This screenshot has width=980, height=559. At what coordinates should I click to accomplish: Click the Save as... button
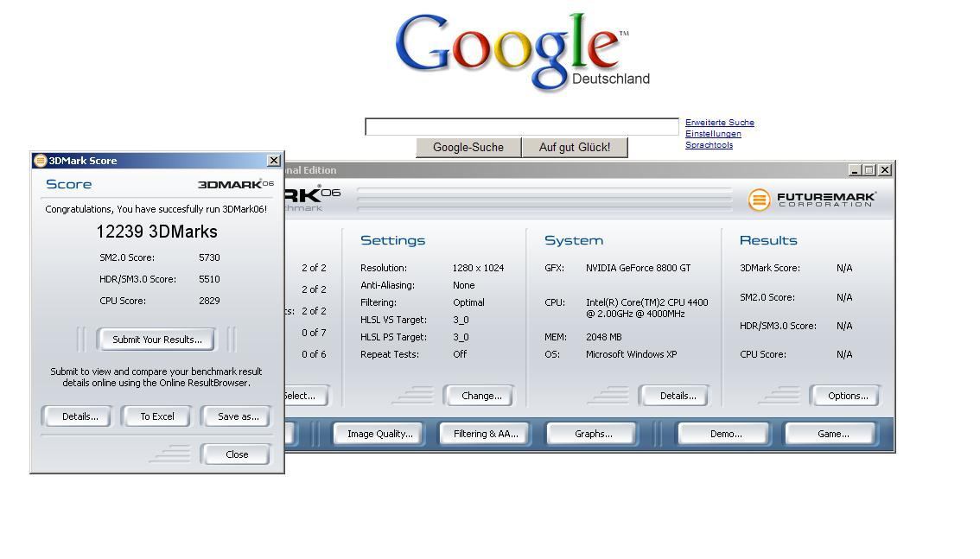(238, 416)
